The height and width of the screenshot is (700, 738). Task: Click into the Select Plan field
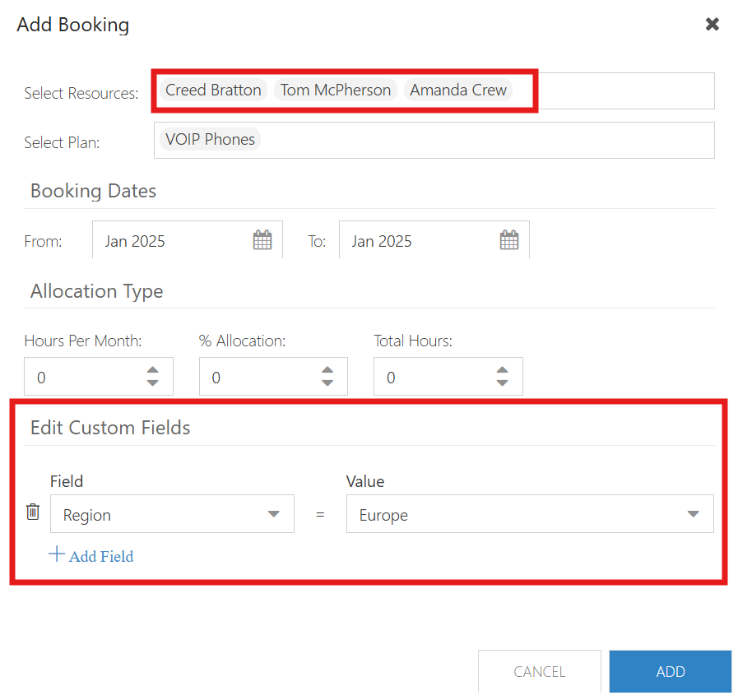tap(434, 140)
